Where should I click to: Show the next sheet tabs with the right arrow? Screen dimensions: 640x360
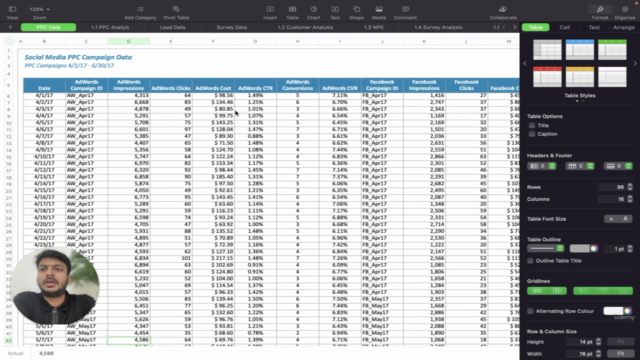[514, 27]
